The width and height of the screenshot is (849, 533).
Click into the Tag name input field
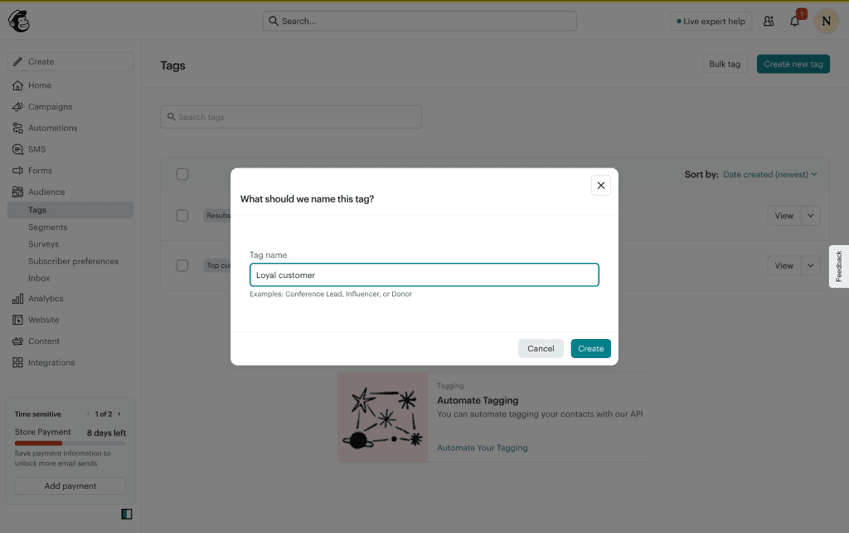[424, 275]
